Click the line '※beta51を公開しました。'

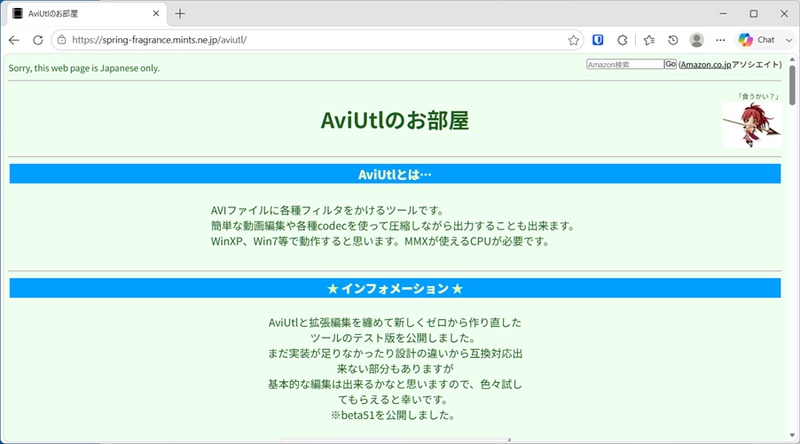[393, 415]
